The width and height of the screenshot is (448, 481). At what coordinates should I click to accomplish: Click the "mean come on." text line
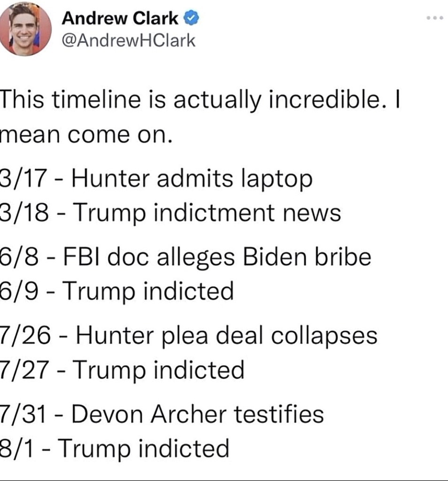click(x=84, y=135)
